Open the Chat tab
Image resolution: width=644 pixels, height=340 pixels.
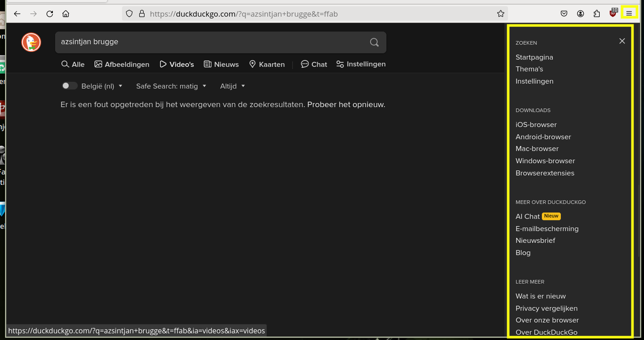pos(314,64)
